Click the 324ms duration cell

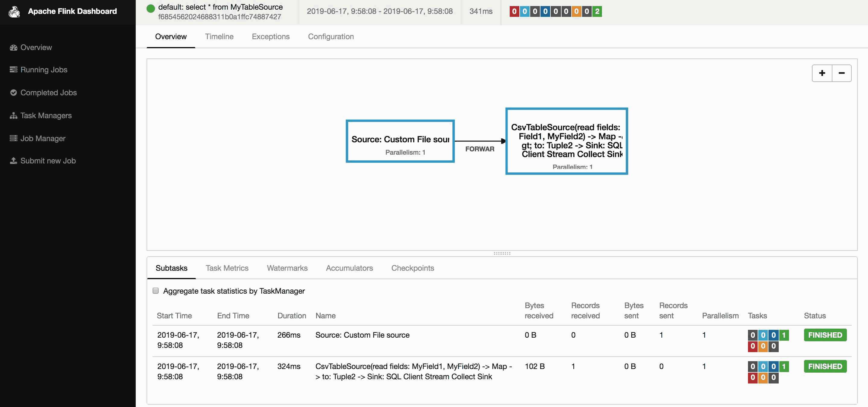click(x=289, y=366)
